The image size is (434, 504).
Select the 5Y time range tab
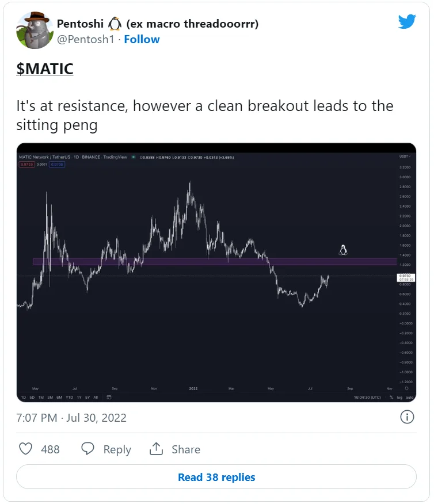pyautogui.click(x=87, y=397)
